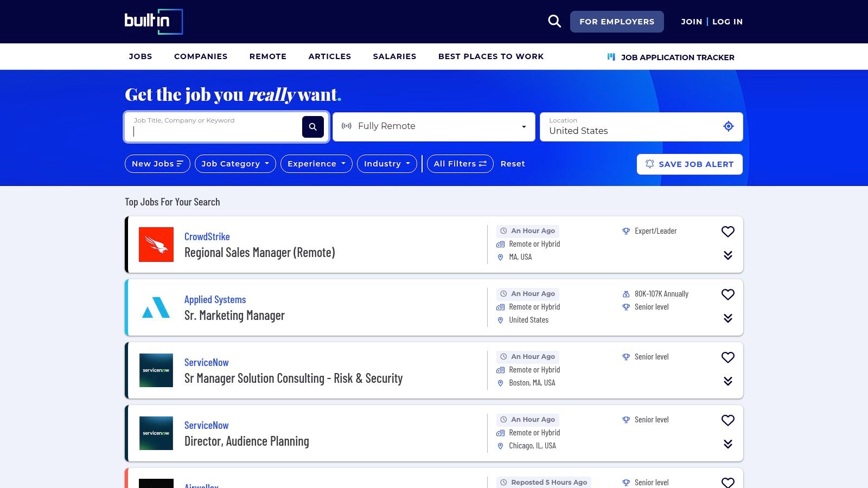This screenshot has width=868, height=488.
Task: Save the CrowdStrike Regional Sales Manager job
Action: click(727, 232)
